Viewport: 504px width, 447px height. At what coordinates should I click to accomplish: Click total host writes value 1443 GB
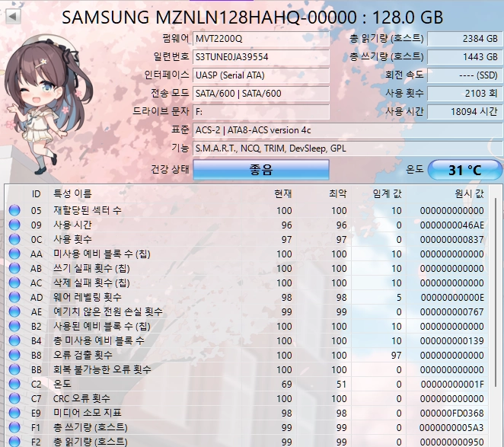(x=464, y=57)
